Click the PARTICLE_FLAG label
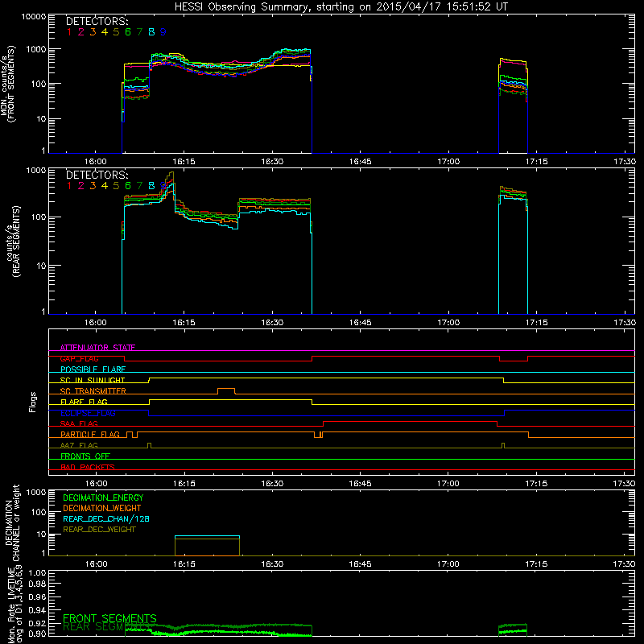 coord(90,434)
